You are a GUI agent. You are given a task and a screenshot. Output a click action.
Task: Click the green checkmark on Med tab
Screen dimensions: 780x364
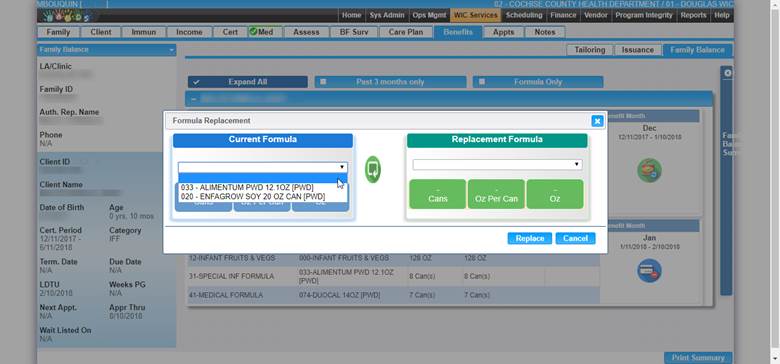tap(253, 32)
